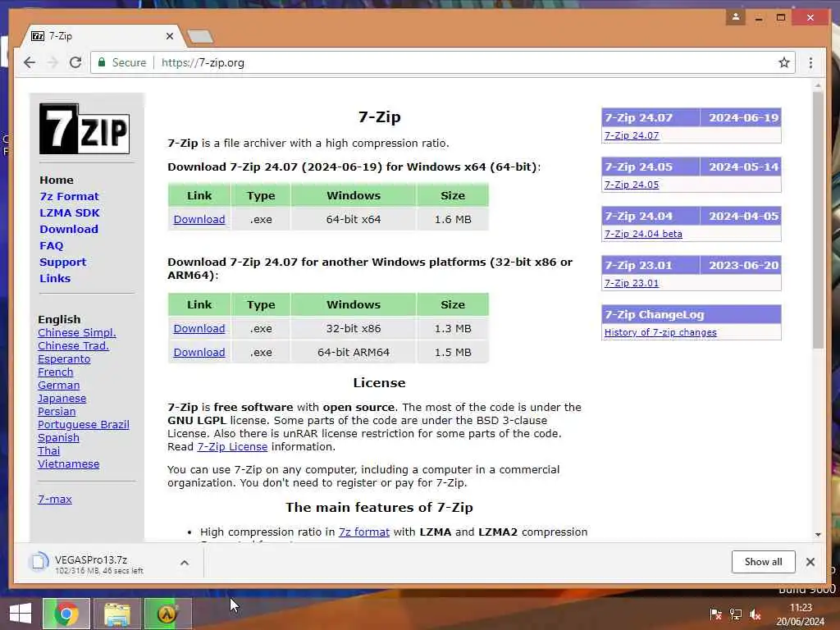
Task: Click the 1.6 MB size cell
Action: 453,219
